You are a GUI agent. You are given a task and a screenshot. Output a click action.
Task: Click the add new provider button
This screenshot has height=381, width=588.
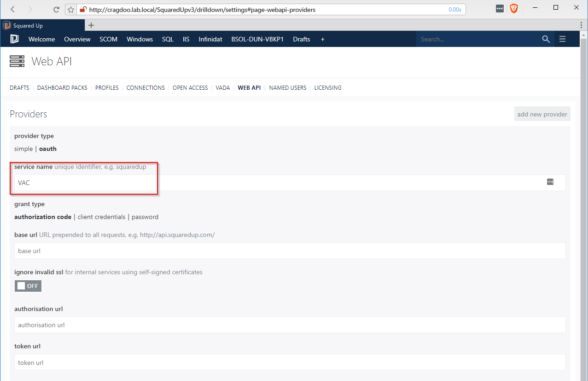click(x=542, y=114)
